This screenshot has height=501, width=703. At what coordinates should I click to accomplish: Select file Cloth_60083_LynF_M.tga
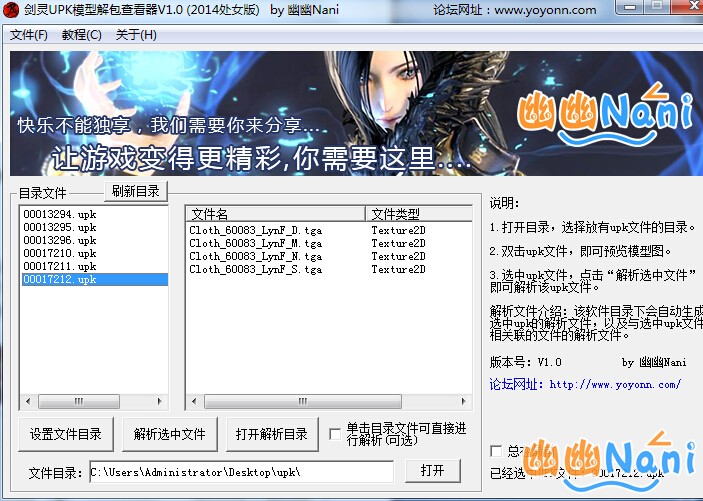click(x=256, y=244)
